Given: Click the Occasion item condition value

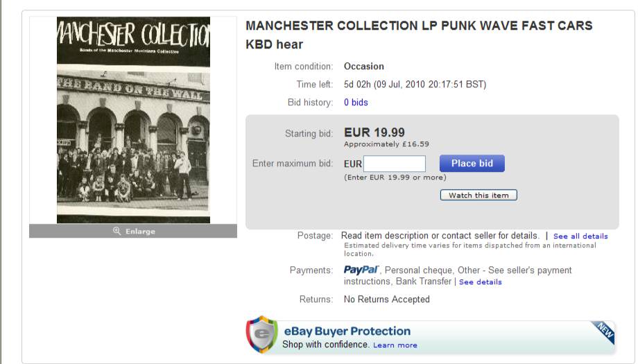Looking at the screenshot, I should pyautogui.click(x=364, y=67).
